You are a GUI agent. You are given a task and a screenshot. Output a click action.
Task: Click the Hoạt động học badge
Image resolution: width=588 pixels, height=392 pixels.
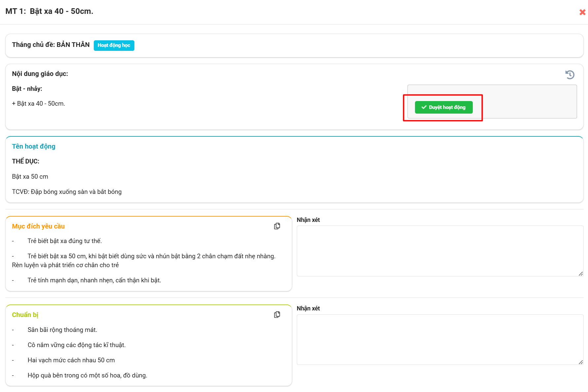pos(114,45)
